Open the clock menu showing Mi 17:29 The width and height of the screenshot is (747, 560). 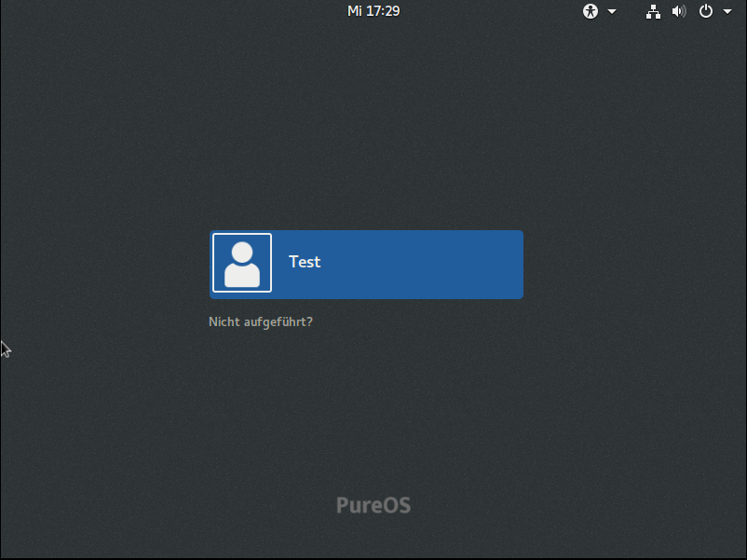tap(373, 11)
